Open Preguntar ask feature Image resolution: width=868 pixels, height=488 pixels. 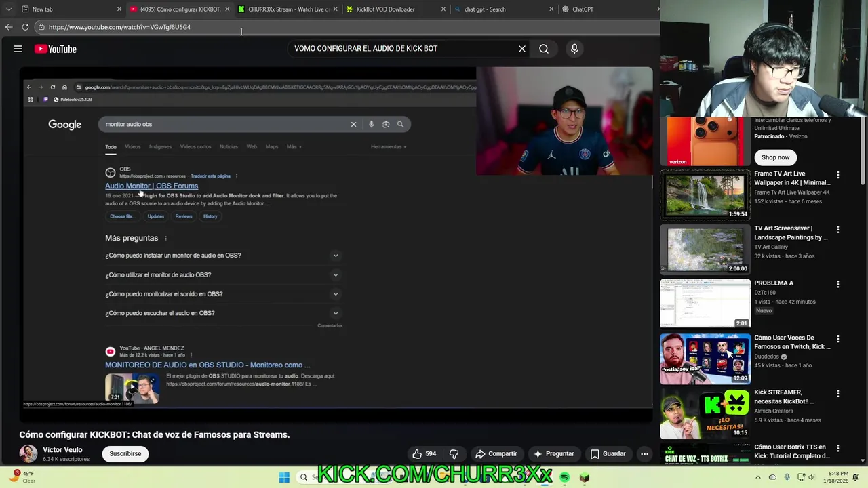pos(554,453)
